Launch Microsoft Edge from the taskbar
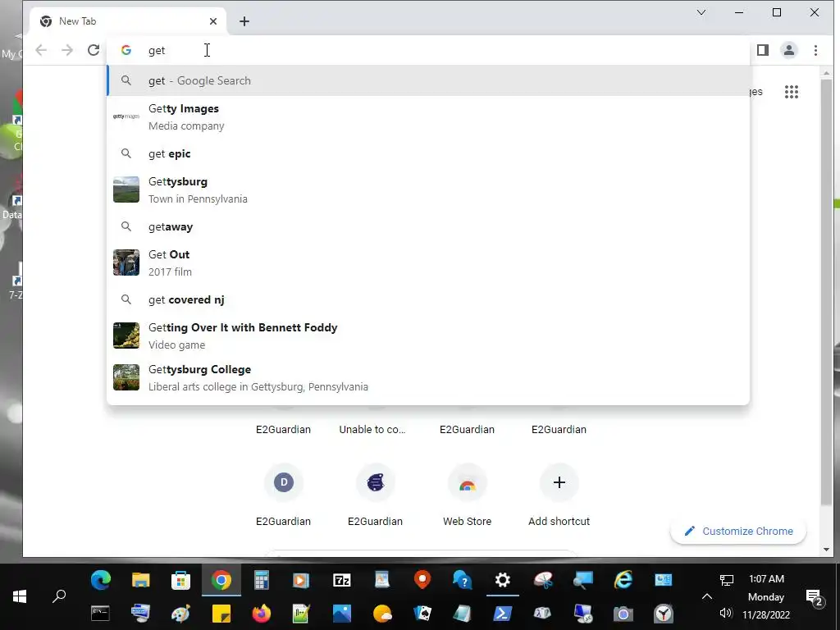Screen dimensions: 840x630 (101, 580)
